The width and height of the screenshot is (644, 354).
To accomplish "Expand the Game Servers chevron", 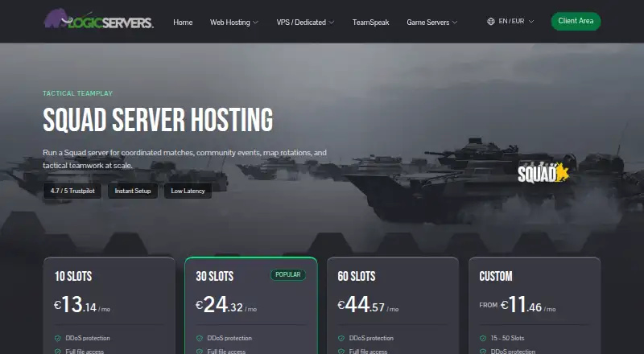I will click(x=455, y=23).
